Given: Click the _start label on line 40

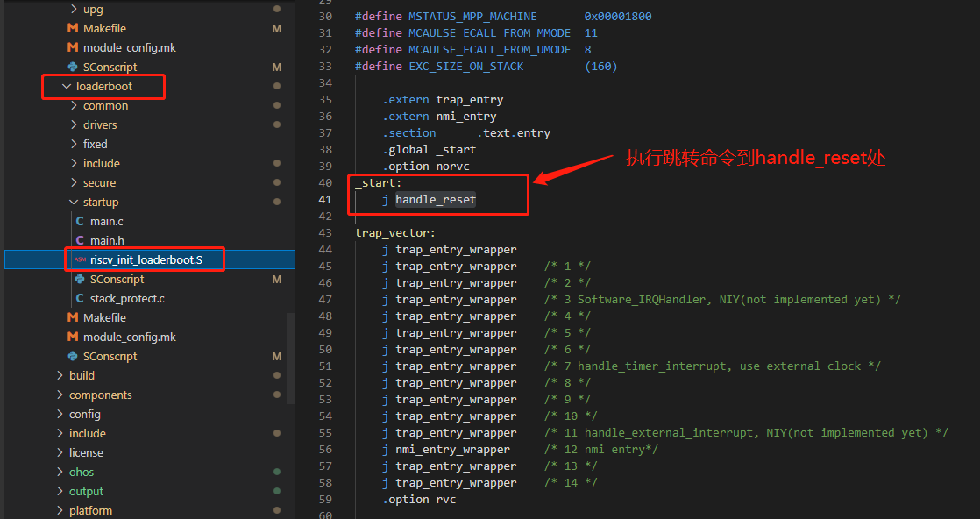Looking at the screenshot, I should (378, 183).
